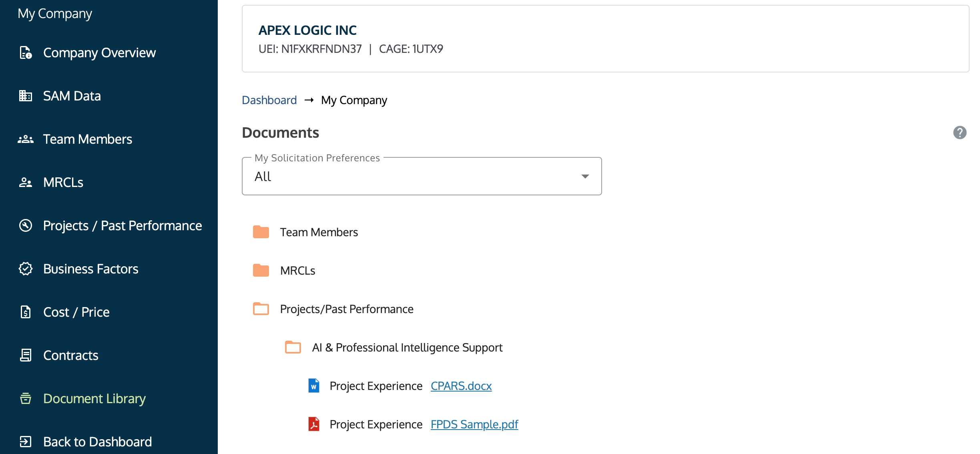Open the FPDS Sample.pdf link
This screenshot has width=980, height=454.
[474, 424]
